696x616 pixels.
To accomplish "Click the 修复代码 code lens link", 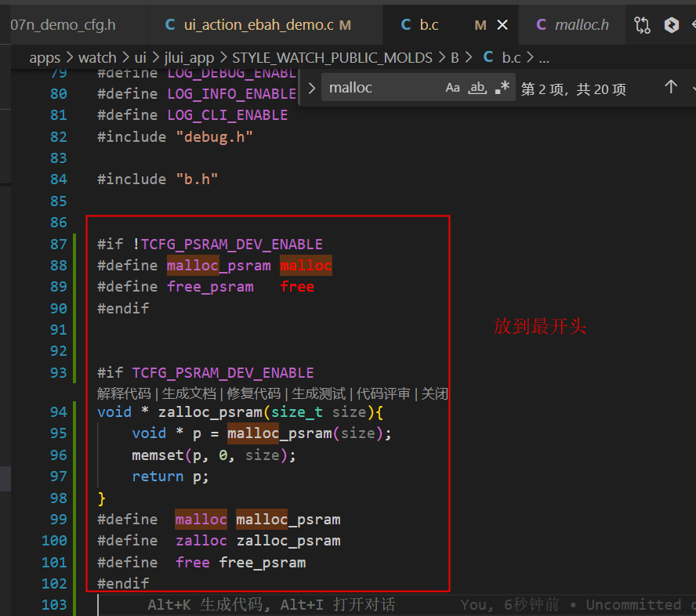I will [x=254, y=393].
